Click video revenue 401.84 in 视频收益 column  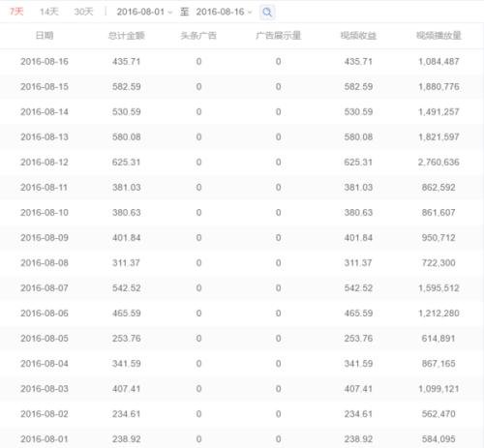point(358,238)
